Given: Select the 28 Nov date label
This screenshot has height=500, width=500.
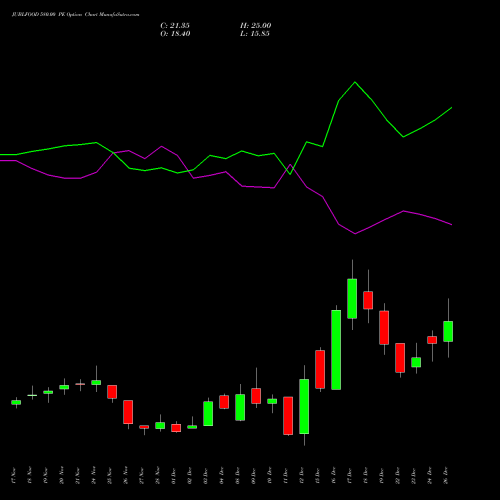Looking at the screenshot, I should click(x=158, y=476).
